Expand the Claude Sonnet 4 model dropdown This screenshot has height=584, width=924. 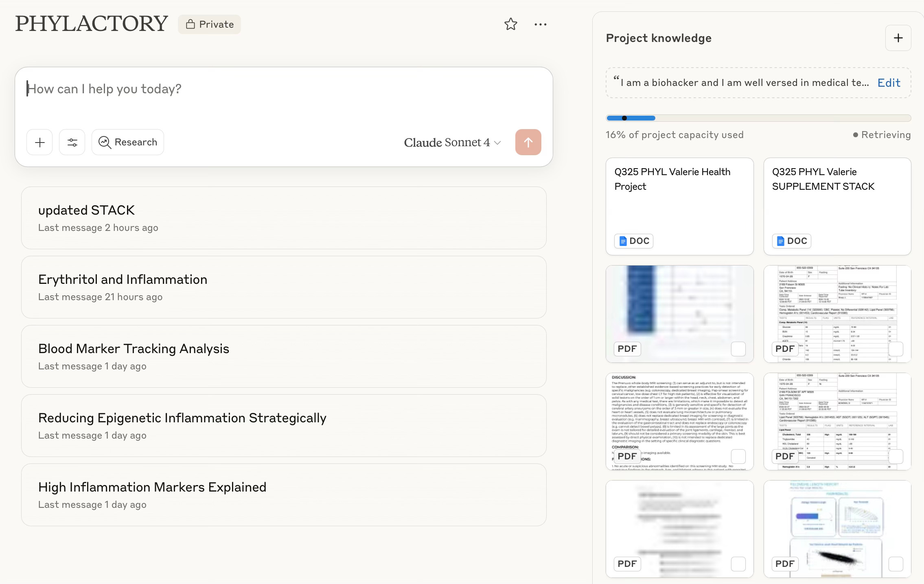tap(452, 143)
